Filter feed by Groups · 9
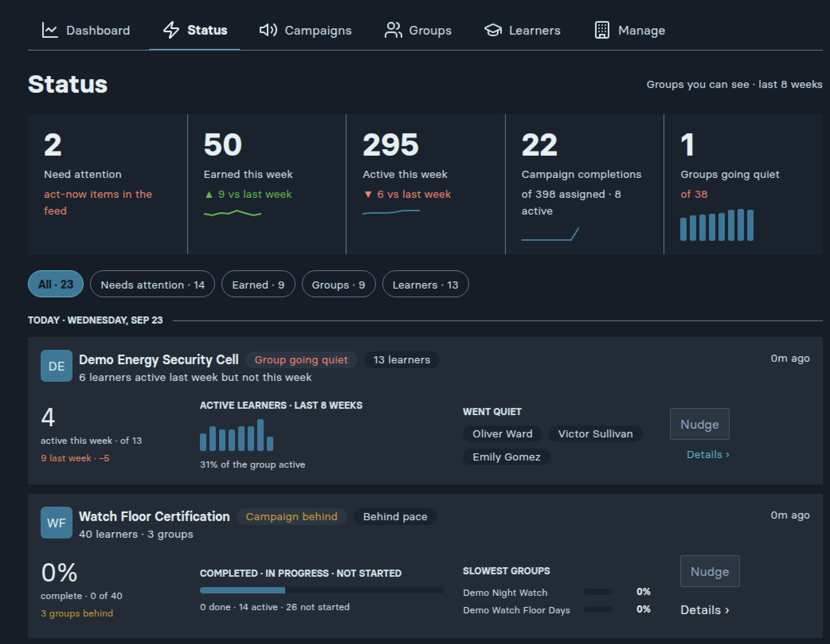830x644 pixels. click(339, 284)
